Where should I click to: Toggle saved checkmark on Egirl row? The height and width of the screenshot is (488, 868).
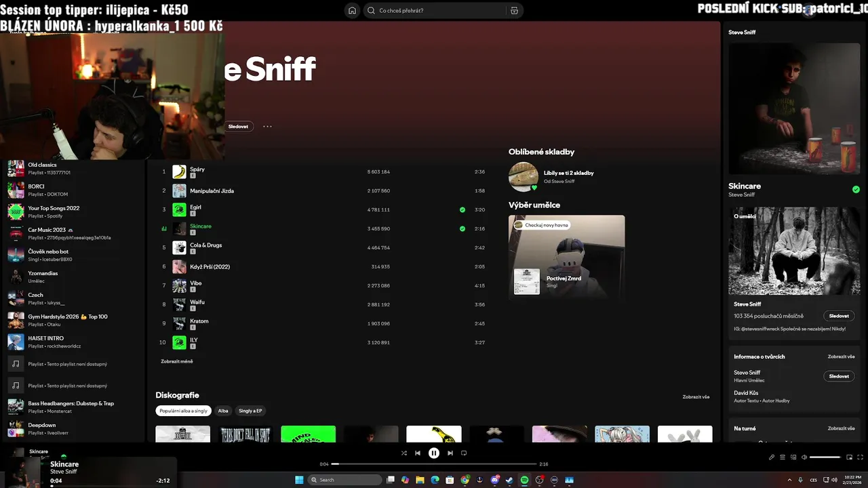(x=462, y=209)
